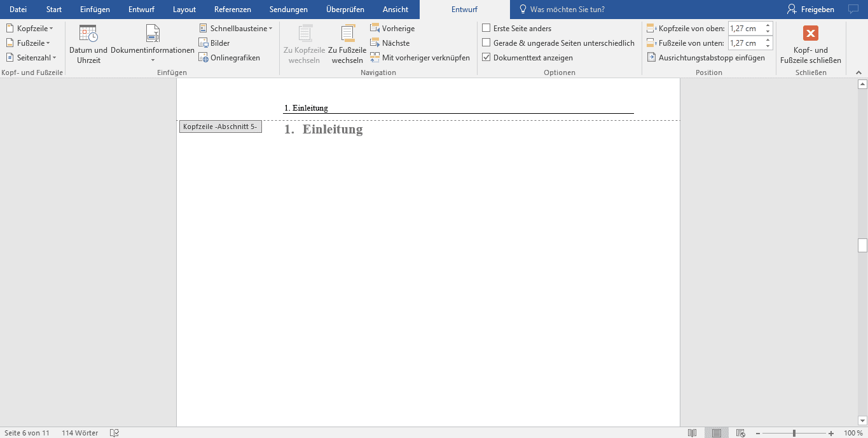The width and height of the screenshot is (868, 438).
Task: Switch to the Referenzen tab
Action: (x=233, y=10)
